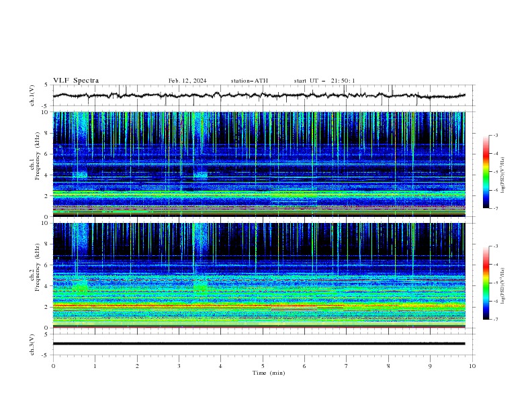
Task: Click the ch.1 spectrogram color scale bar
Action: coord(486,172)
